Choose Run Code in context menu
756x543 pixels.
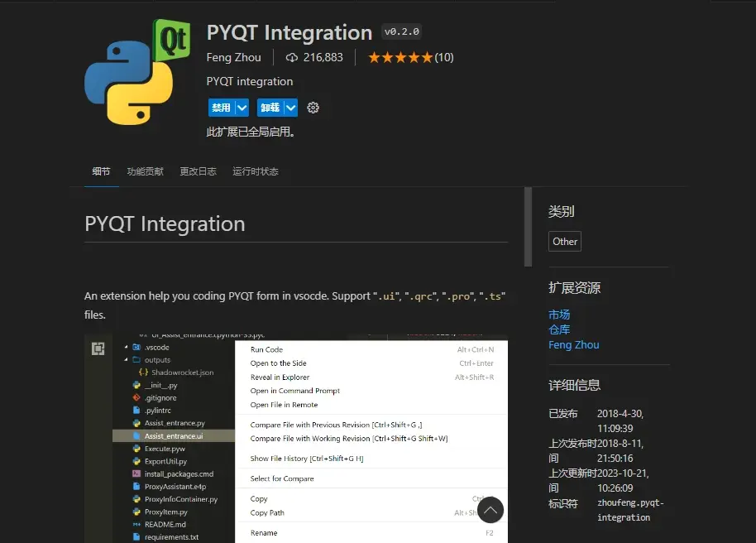click(x=371, y=349)
